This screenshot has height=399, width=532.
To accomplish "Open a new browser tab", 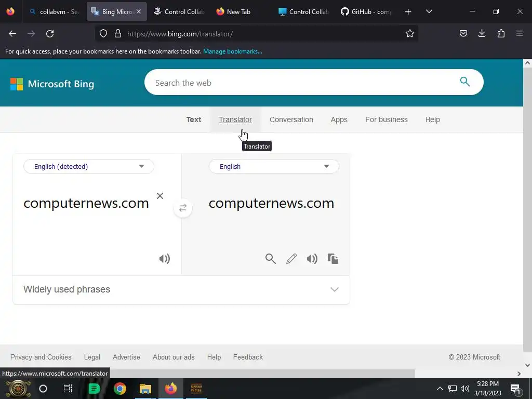I will tap(408, 12).
